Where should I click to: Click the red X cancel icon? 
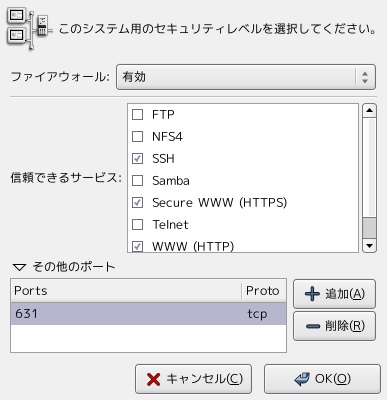[x=153, y=379]
